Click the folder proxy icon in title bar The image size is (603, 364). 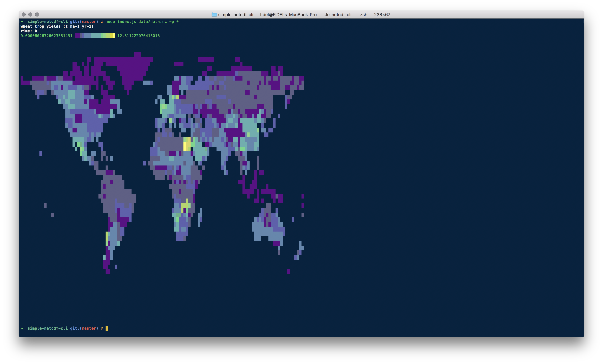[214, 15]
